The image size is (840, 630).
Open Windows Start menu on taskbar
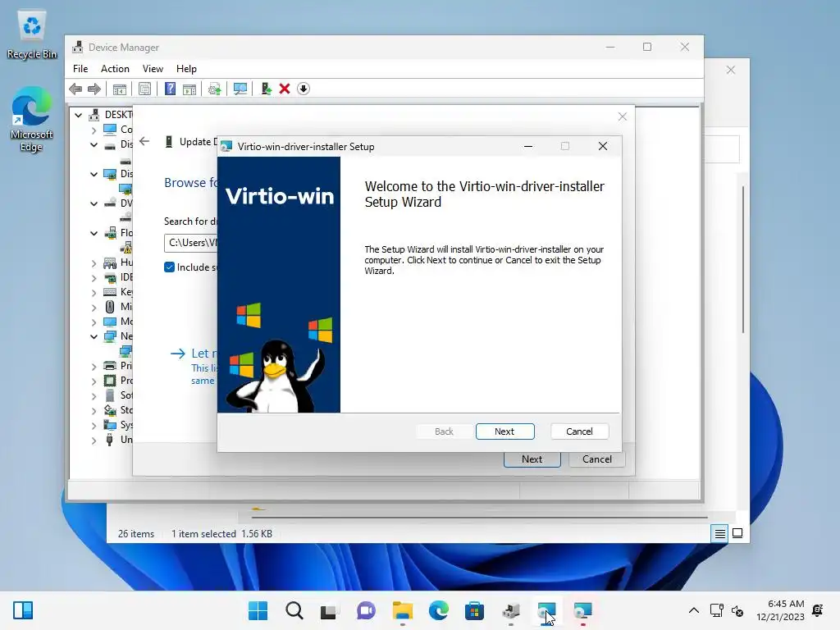pos(258,610)
